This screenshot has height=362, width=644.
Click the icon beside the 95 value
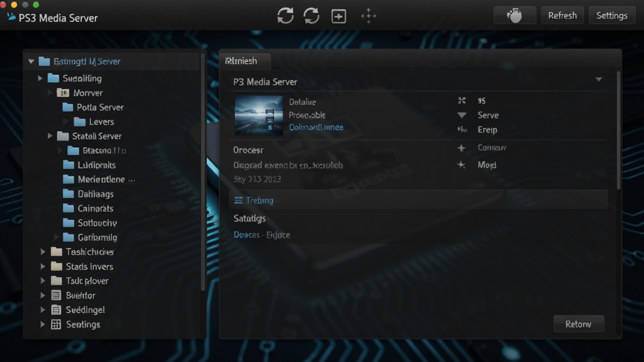coord(462,101)
